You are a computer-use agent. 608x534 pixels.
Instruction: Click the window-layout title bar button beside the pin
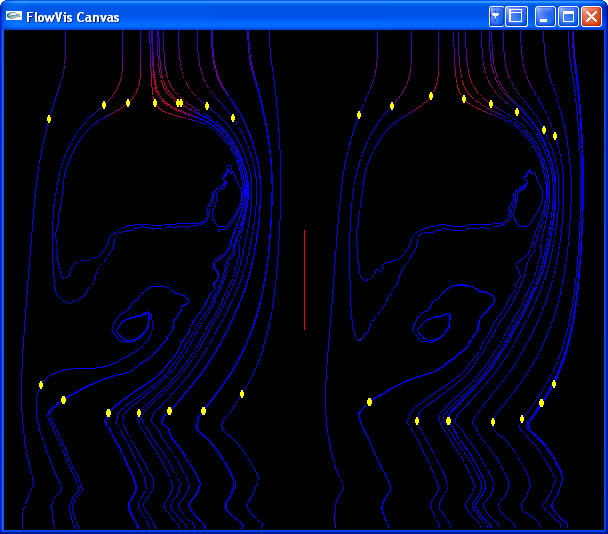coord(516,16)
